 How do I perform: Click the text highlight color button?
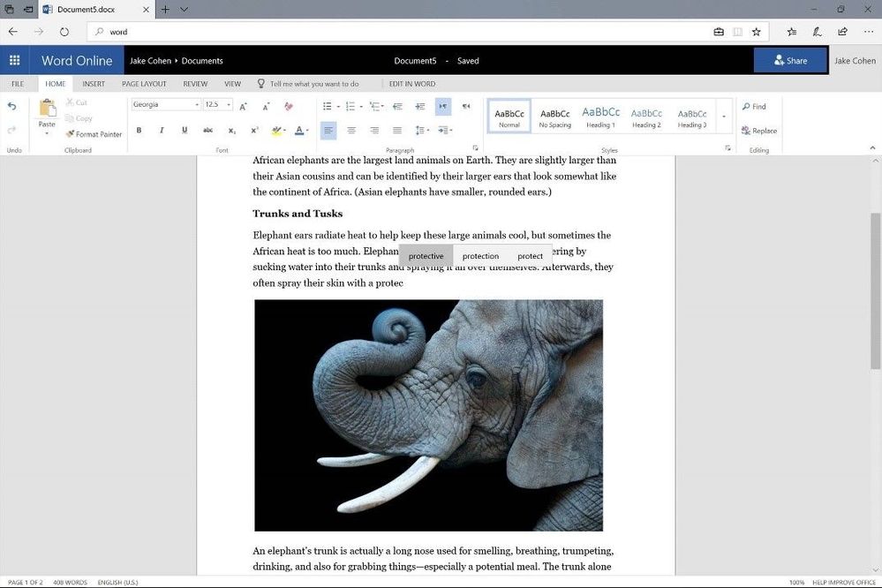pyautogui.click(x=276, y=131)
